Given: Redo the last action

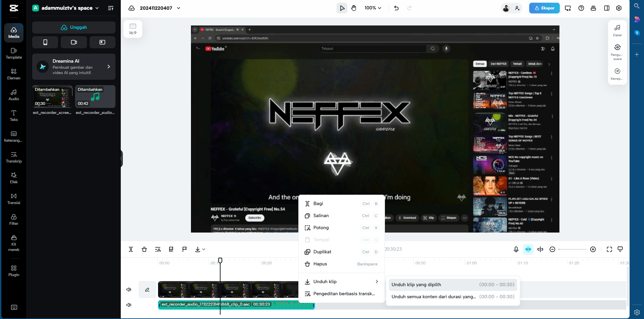Looking at the screenshot, I should tap(409, 8).
